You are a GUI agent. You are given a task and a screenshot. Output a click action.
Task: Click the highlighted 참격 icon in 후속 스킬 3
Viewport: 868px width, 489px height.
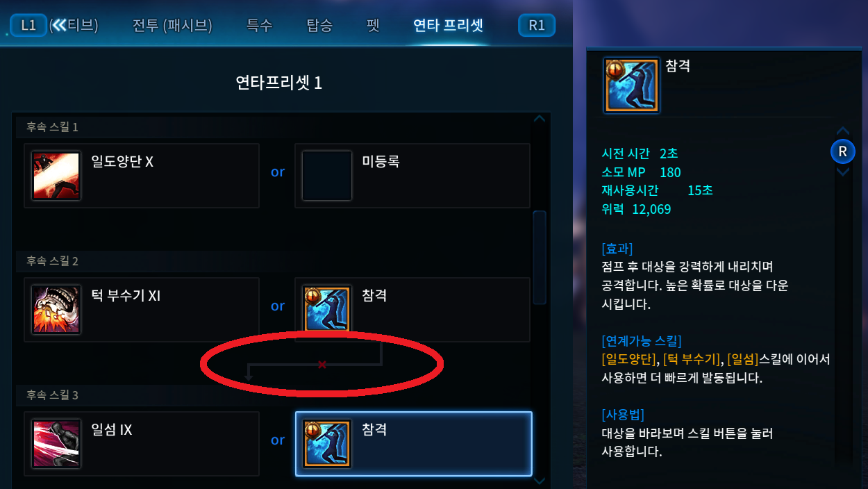[327, 445]
